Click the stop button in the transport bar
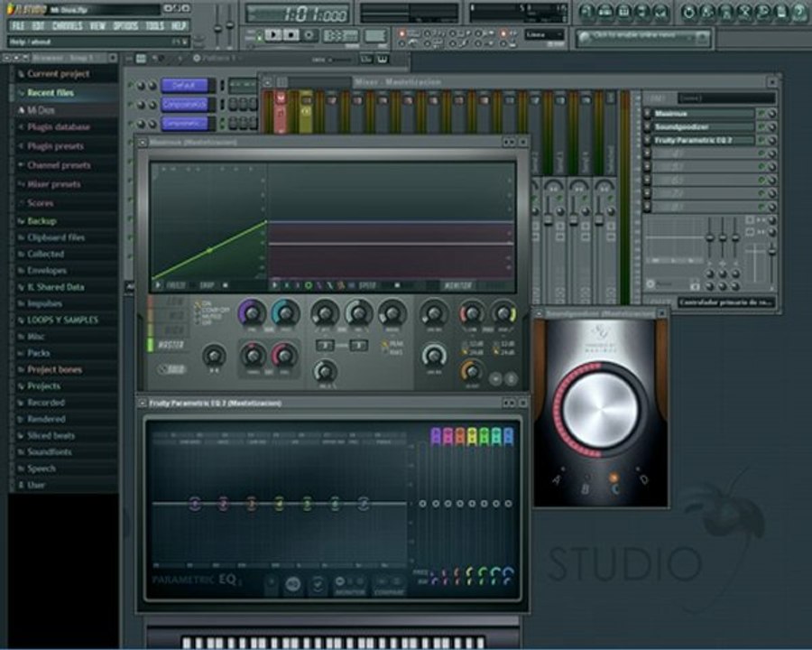 pyautogui.click(x=291, y=34)
